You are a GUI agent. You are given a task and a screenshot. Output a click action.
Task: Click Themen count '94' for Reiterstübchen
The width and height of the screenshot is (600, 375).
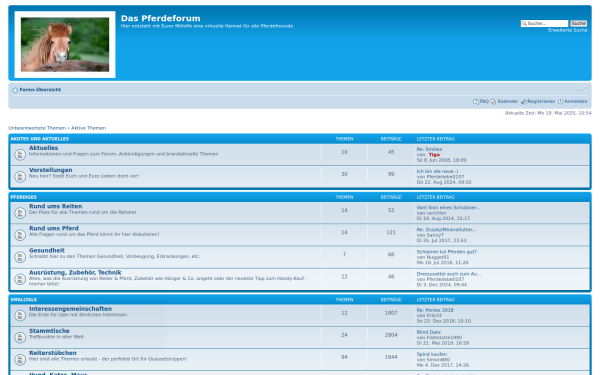click(x=344, y=357)
